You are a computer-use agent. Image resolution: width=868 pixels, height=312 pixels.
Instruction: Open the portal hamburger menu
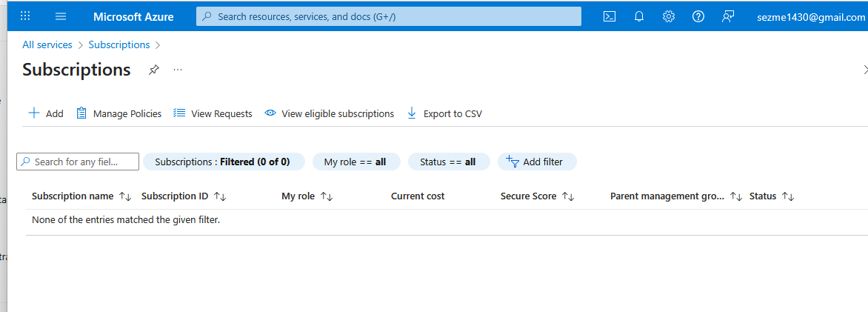(61, 16)
